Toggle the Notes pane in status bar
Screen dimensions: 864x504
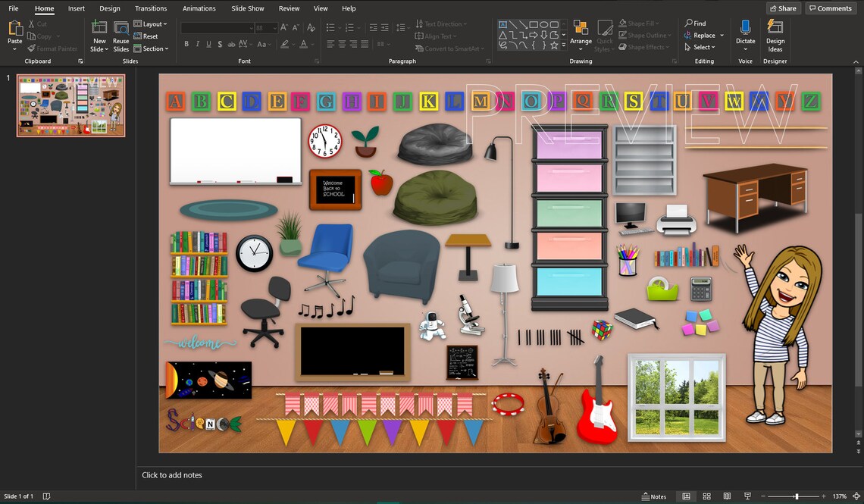653,496
